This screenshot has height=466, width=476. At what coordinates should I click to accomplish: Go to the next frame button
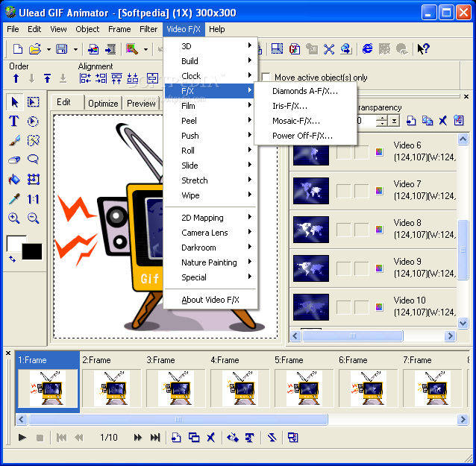[137, 437]
